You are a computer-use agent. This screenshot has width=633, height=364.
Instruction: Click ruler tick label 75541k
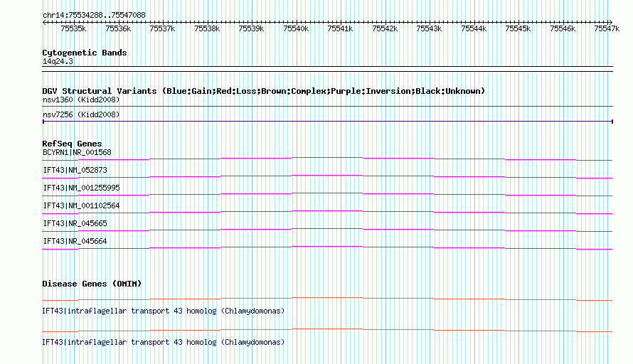pyautogui.click(x=340, y=28)
